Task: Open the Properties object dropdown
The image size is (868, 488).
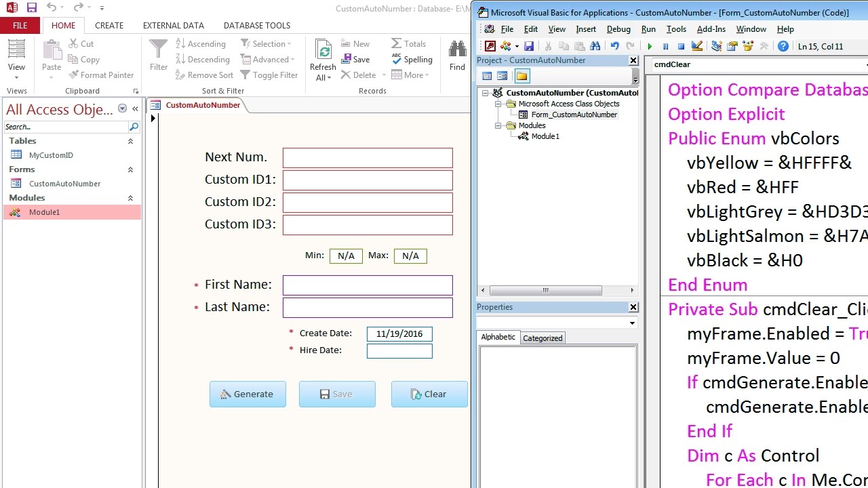Action: coord(632,323)
